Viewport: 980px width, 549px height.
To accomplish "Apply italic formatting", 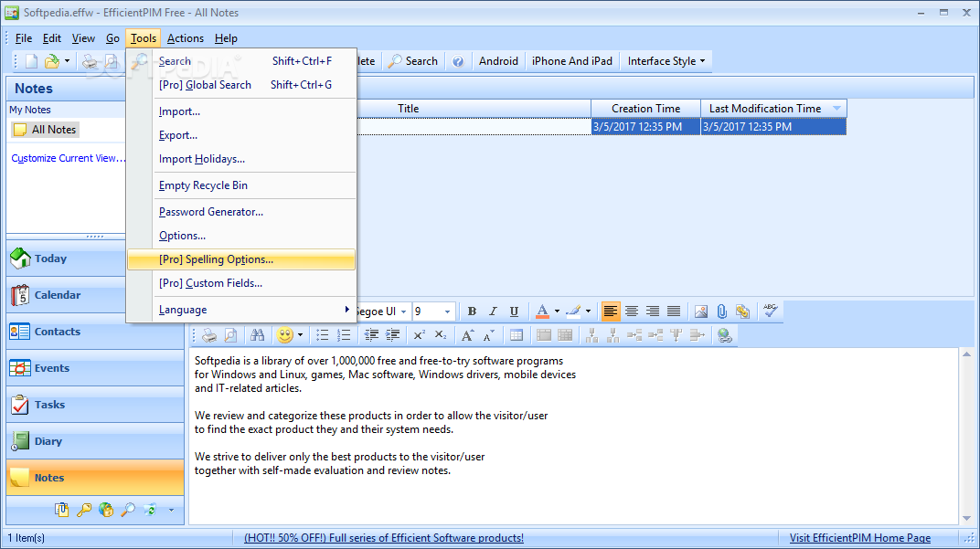I will point(493,311).
